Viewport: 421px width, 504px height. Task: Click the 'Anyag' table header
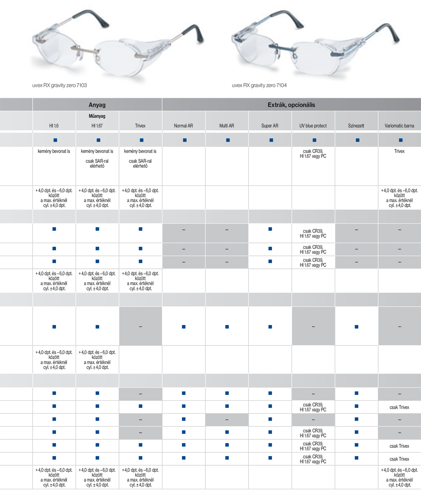click(x=97, y=105)
